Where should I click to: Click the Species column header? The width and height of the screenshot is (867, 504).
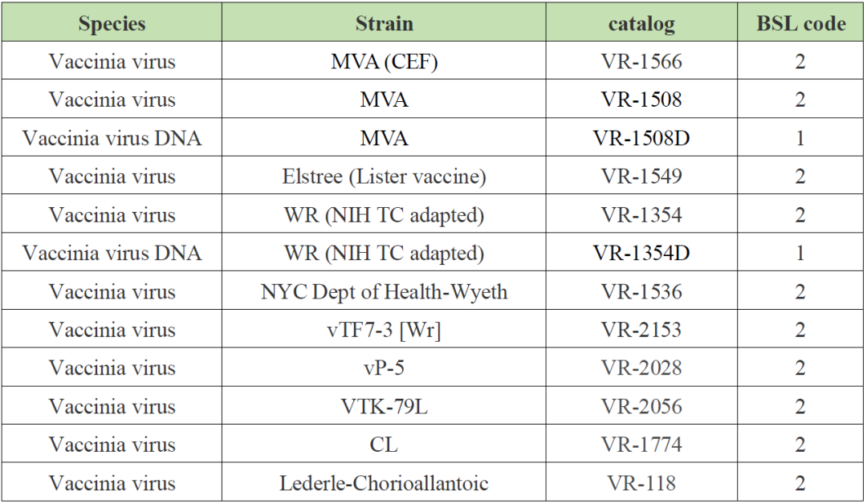(x=112, y=23)
